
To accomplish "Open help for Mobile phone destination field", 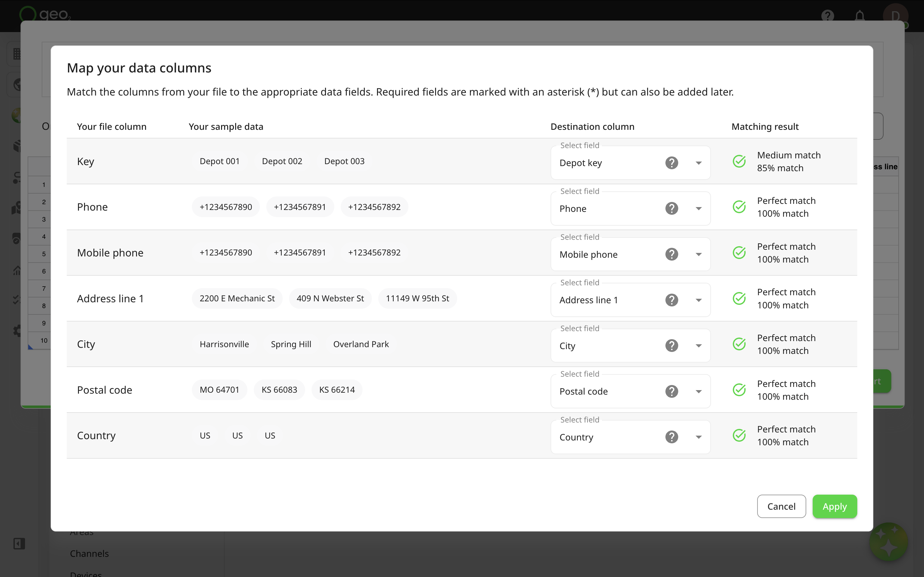I will [672, 254].
